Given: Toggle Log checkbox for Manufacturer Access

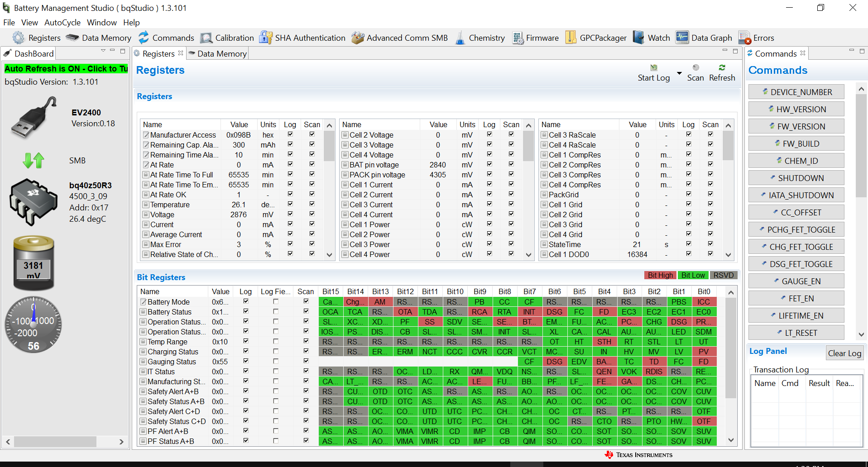Looking at the screenshot, I should 290,134.
